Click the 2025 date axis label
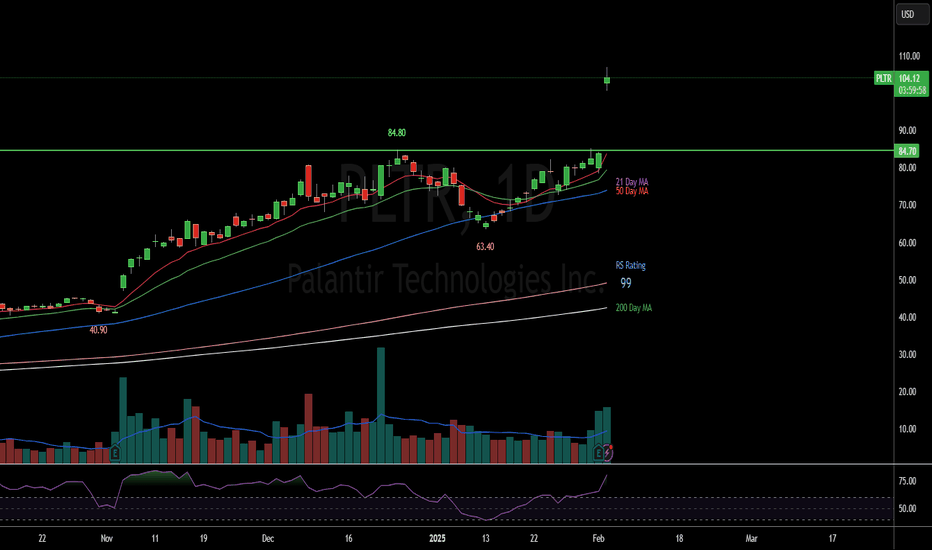 (437, 539)
